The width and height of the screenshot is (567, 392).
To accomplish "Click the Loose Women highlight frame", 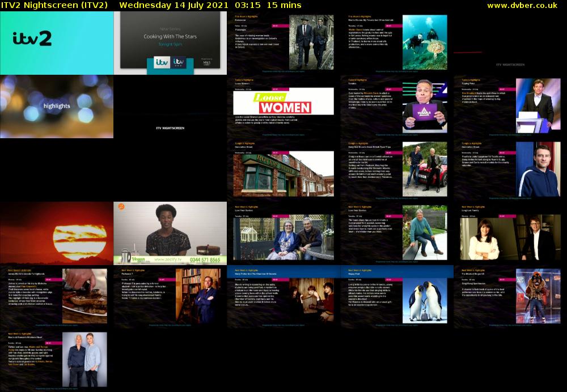I will pyautogui.click(x=284, y=106).
